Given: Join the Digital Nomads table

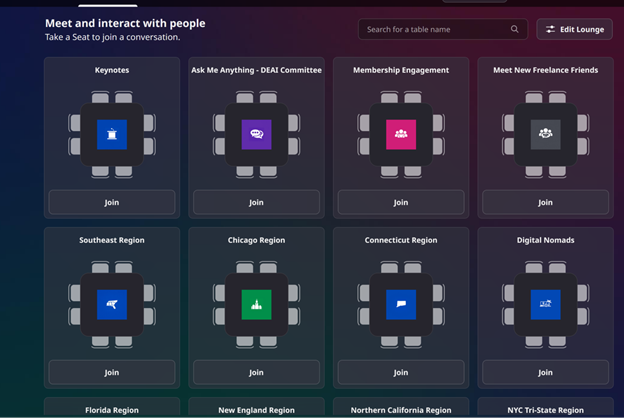Looking at the screenshot, I should tap(545, 372).
